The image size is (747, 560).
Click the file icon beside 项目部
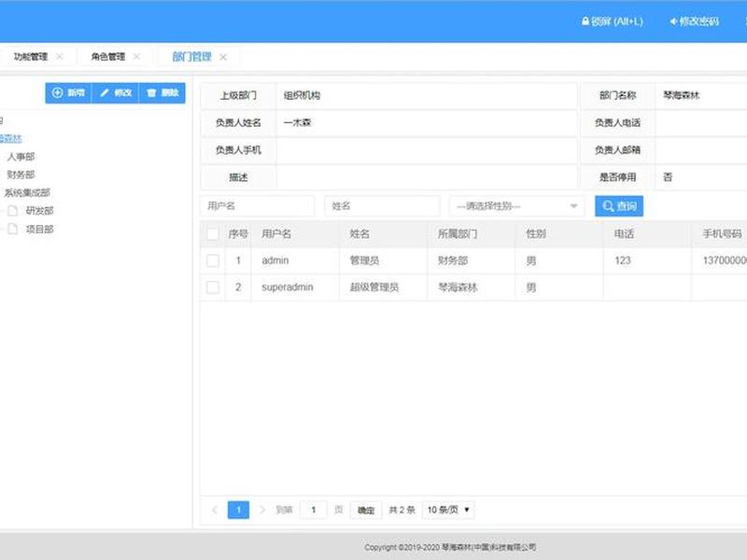(13, 229)
